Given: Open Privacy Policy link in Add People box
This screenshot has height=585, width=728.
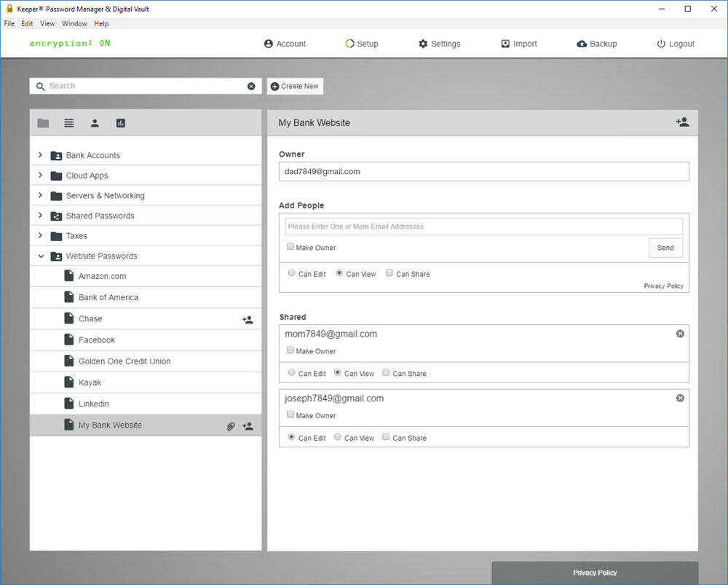Looking at the screenshot, I should (663, 286).
